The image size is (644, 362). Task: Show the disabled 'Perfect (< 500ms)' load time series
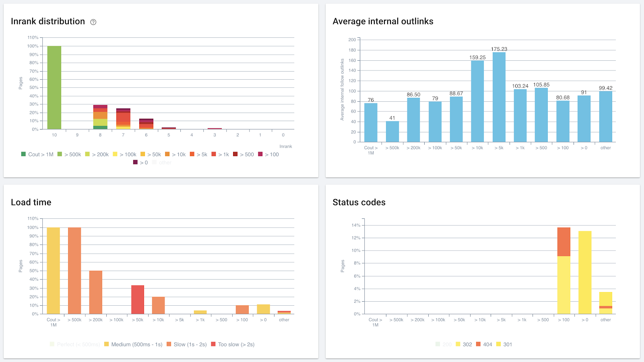click(75, 345)
